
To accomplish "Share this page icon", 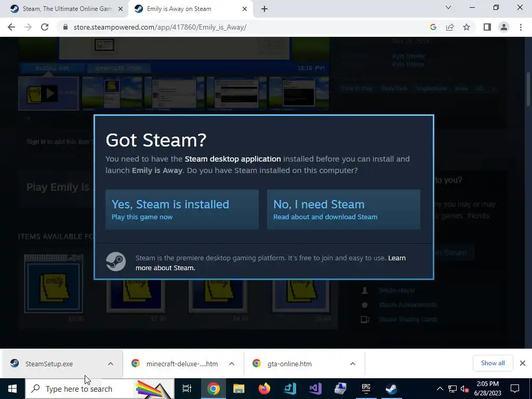I will (450, 27).
